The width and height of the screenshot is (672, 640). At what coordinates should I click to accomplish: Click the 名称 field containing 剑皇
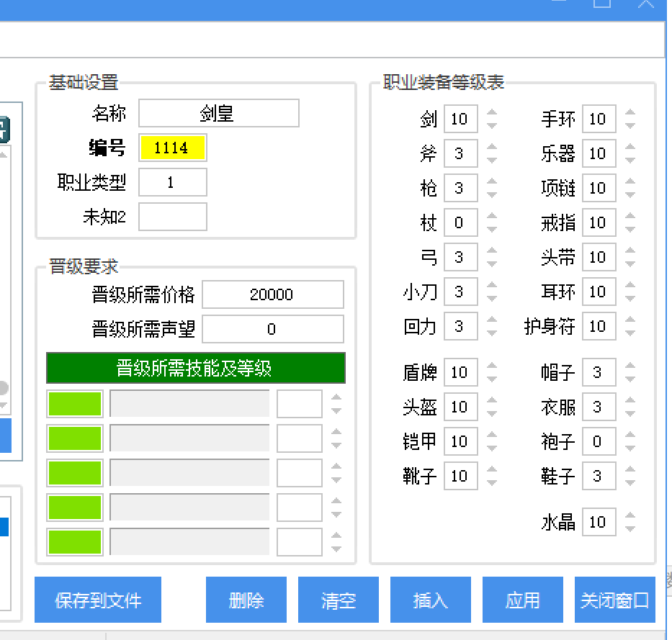pyautogui.click(x=218, y=113)
